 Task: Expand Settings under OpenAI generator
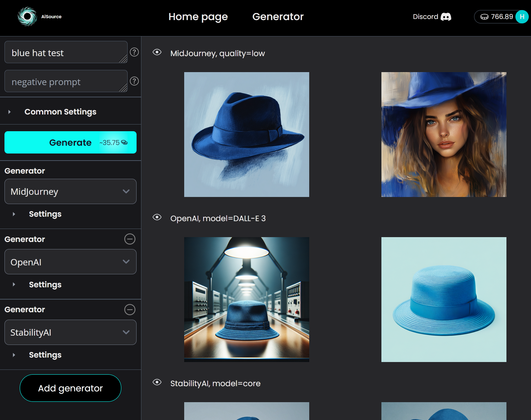(x=45, y=285)
